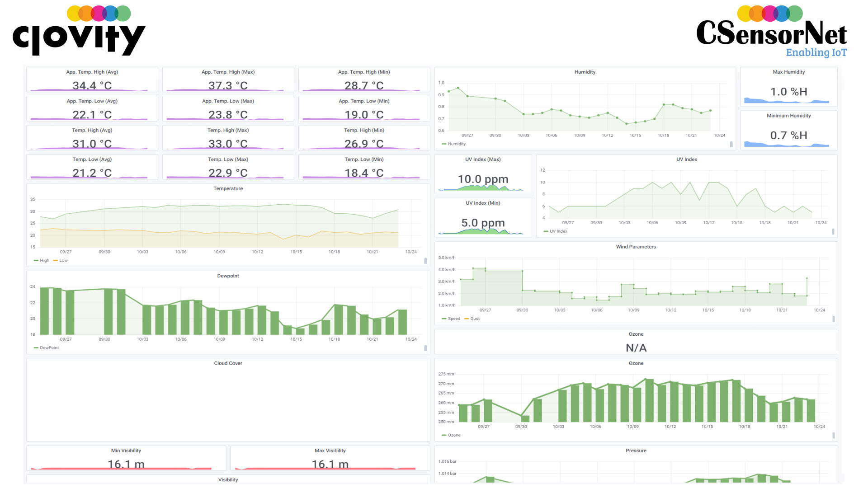Image resolution: width=868 pixels, height=488 pixels.
Task: Open the Temperature panel title menu
Action: point(228,188)
